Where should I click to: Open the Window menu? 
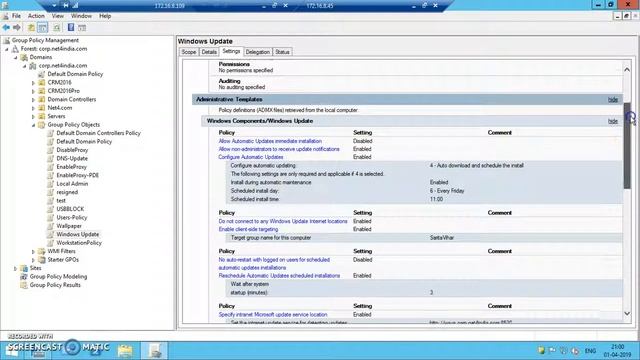[81, 16]
